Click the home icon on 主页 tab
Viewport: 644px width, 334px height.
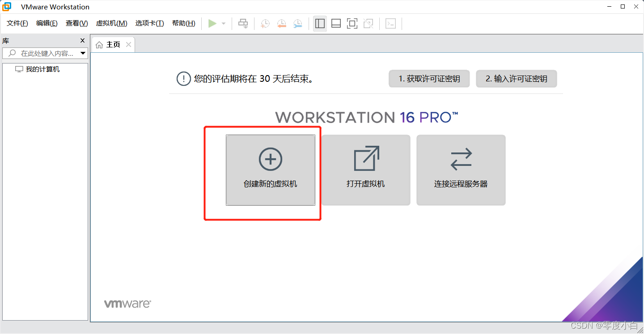tap(99, 45)
